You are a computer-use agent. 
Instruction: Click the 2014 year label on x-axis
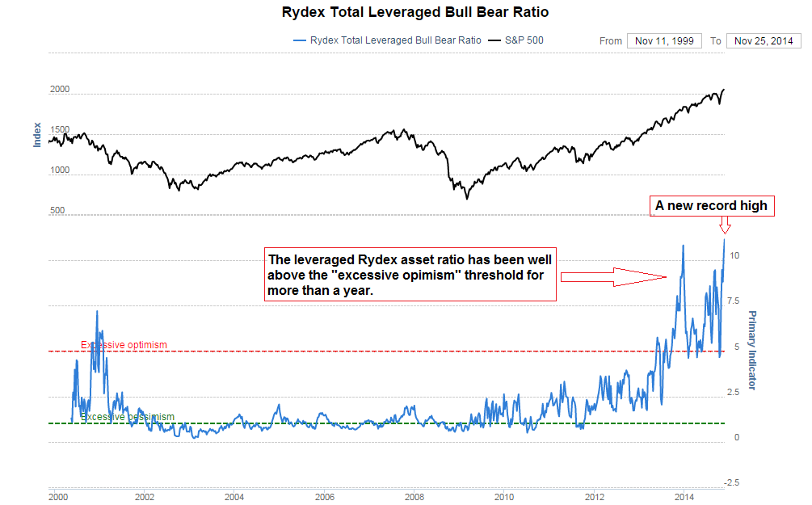tap(684, 496)
